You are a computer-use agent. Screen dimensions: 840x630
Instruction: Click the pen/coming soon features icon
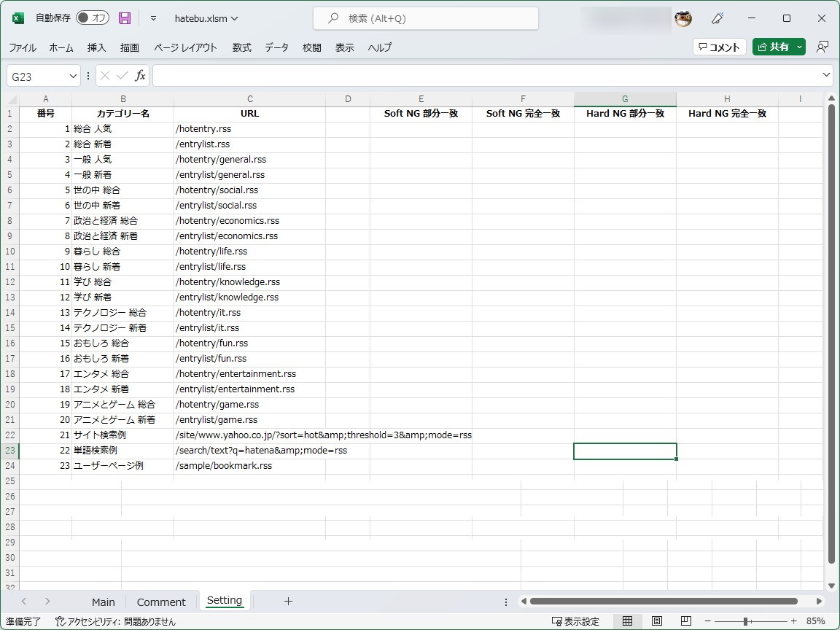(717, 18)
